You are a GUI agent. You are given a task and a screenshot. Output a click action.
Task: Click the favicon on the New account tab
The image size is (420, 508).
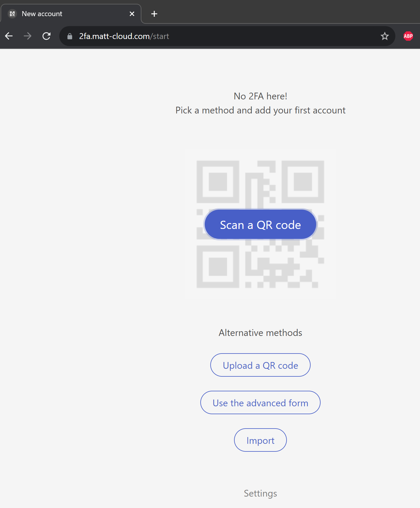pyautogui.click(x=12, y=14)
